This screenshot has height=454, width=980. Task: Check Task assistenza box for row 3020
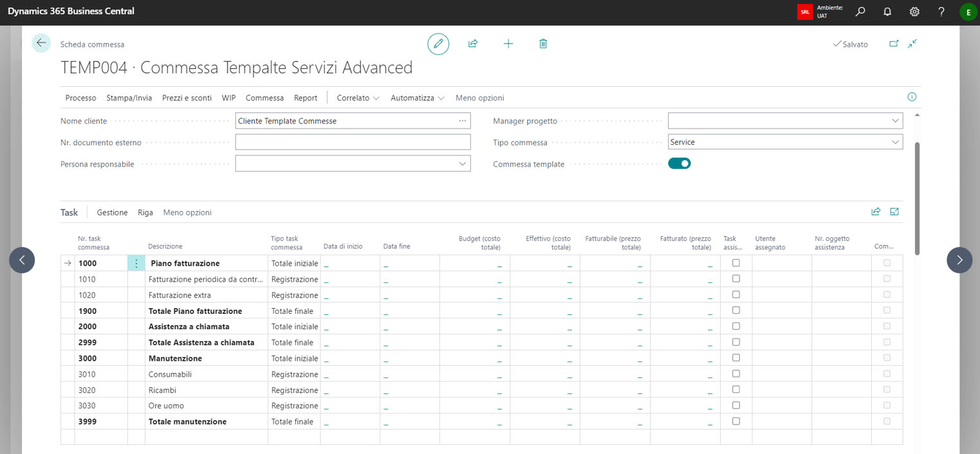pos(736,390)
